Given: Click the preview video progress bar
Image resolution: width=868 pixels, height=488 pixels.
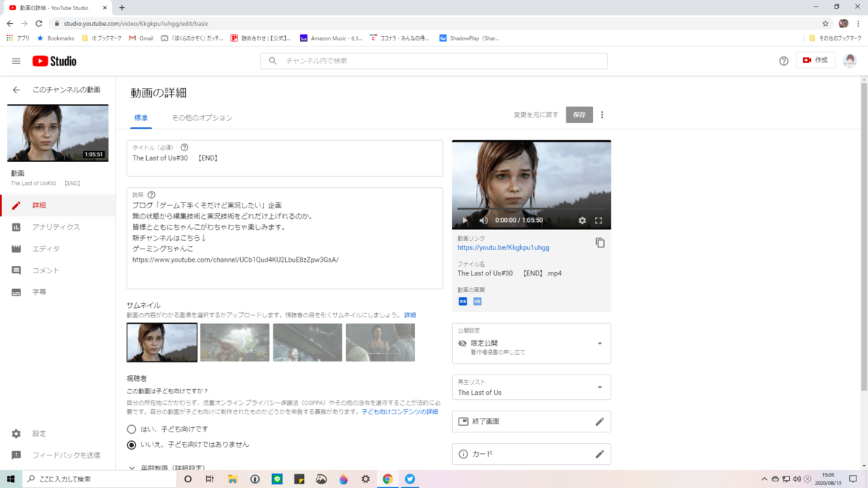Looking at the screenshot, I should 532,210.
